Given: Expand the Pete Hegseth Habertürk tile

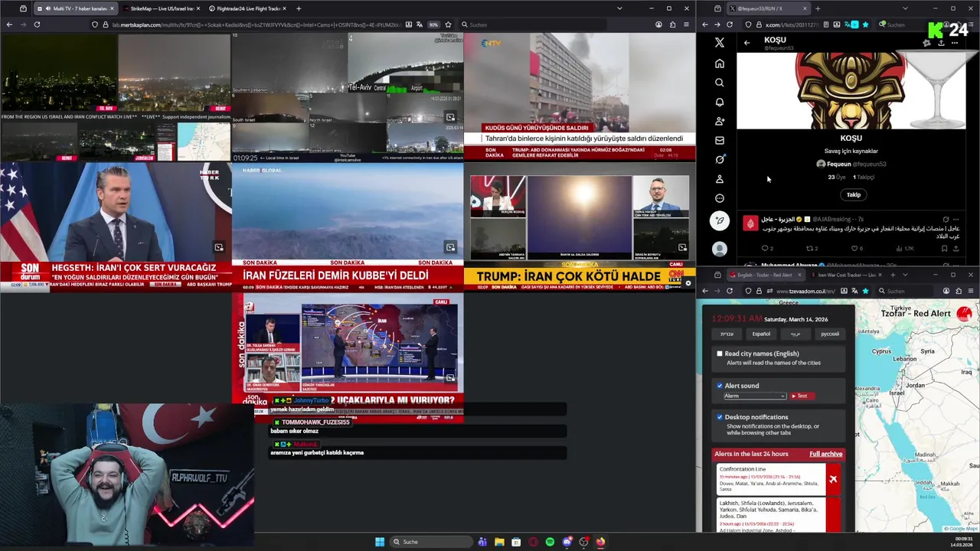Looking at the screenshot, I should (x=219, y=247).
